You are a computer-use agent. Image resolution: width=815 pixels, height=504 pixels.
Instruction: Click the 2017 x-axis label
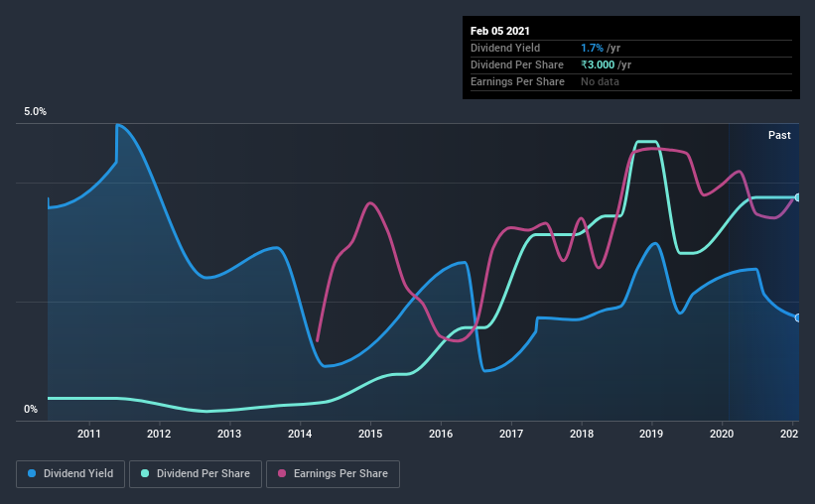[511, 434]
